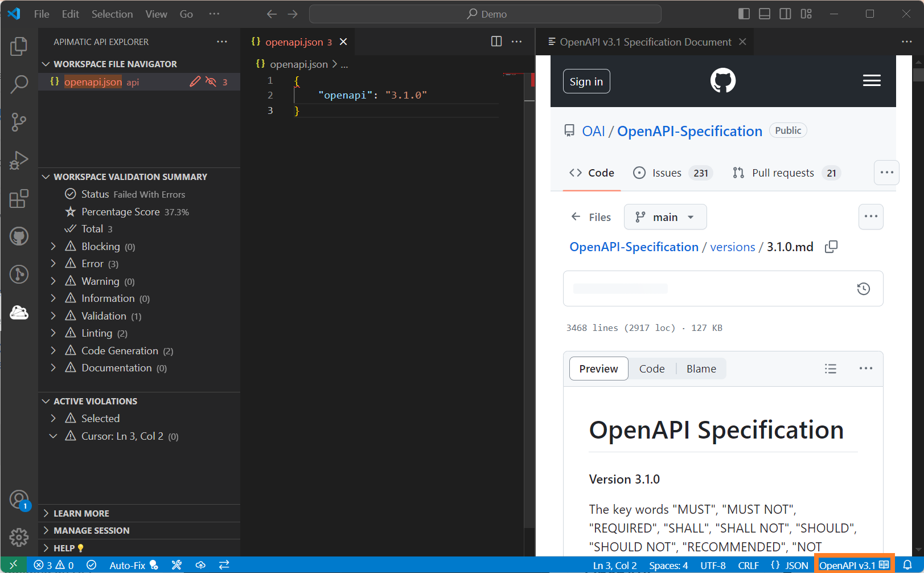Collapse the Active Violations section

click(x=46, y=402)
